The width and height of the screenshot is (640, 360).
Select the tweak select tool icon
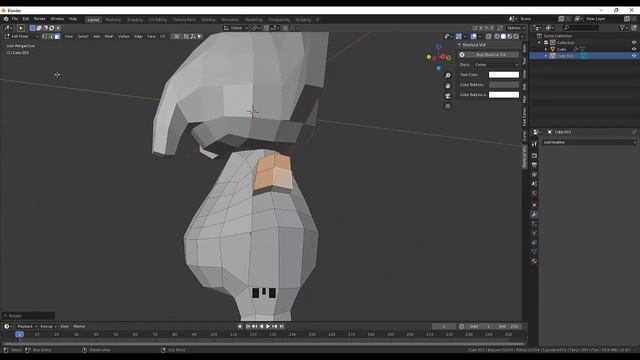(x=20, y=28)
